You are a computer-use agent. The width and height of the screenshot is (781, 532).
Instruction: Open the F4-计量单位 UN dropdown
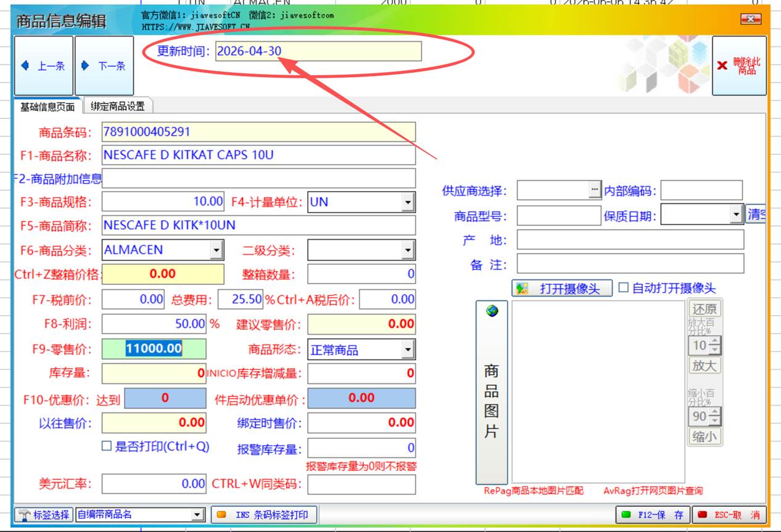pyautogui.click(x=408, y=202)
